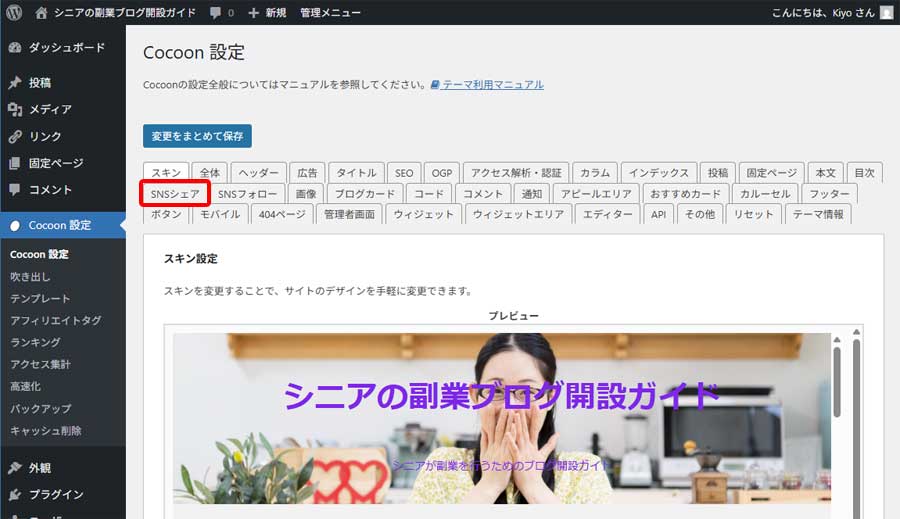Select the 本文 tab

tap(825, 173)
